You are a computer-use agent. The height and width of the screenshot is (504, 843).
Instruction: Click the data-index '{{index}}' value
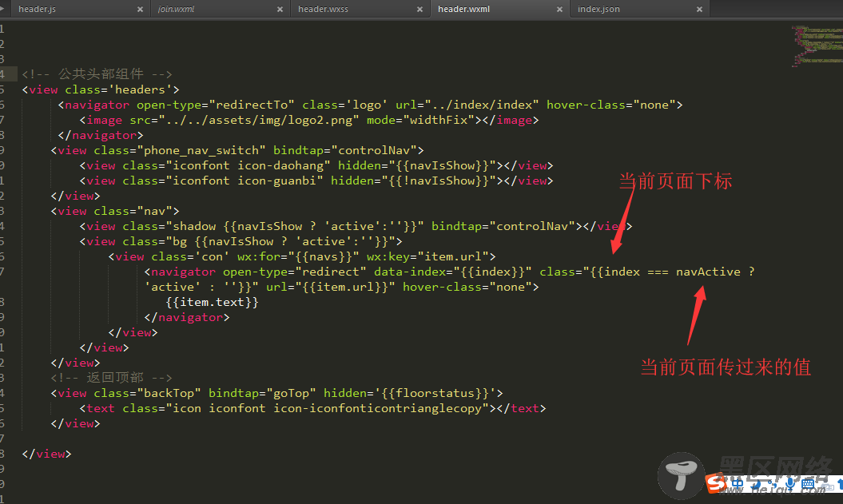(x=492, y=272)
